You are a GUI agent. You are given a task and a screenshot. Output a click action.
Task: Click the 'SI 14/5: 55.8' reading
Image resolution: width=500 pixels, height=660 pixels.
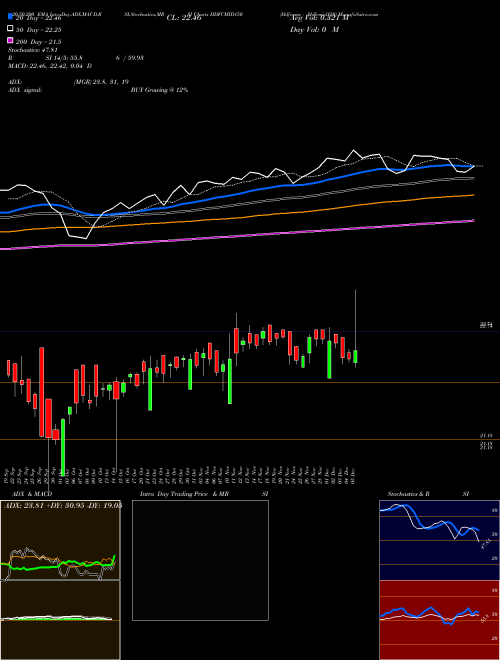click(x=64, y=58)
